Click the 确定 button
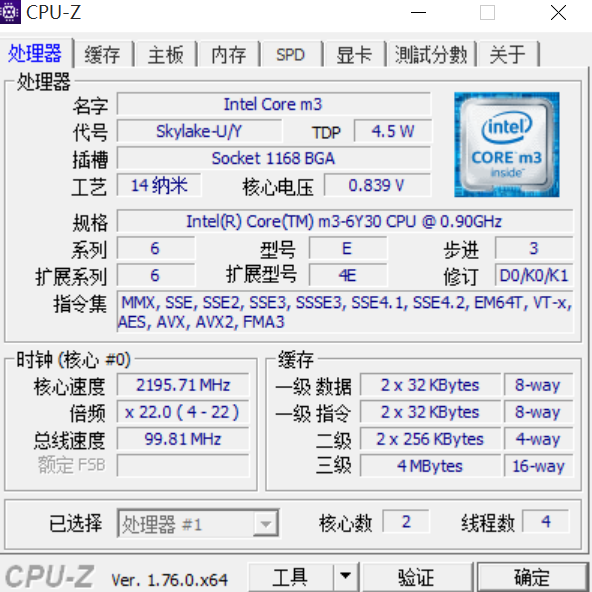592x592 pixels. [x=532, y=577]
